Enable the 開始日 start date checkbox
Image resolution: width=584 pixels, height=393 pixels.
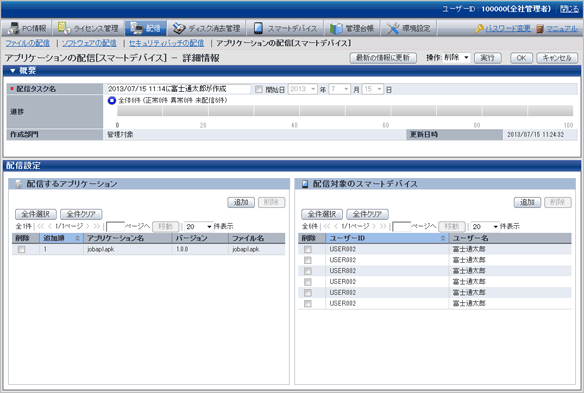pyautogui.click(x=259, y=89)
